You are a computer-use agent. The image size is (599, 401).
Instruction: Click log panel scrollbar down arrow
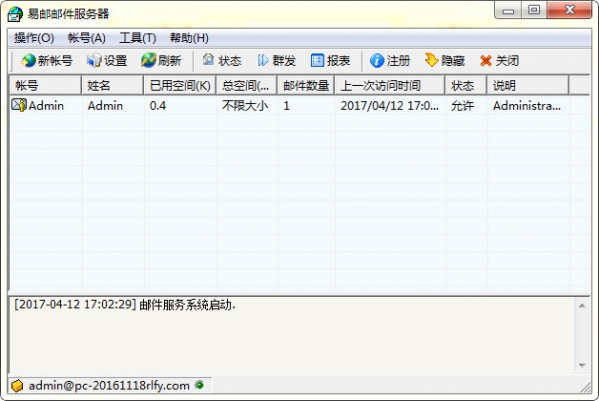click(x=582, y=365)
